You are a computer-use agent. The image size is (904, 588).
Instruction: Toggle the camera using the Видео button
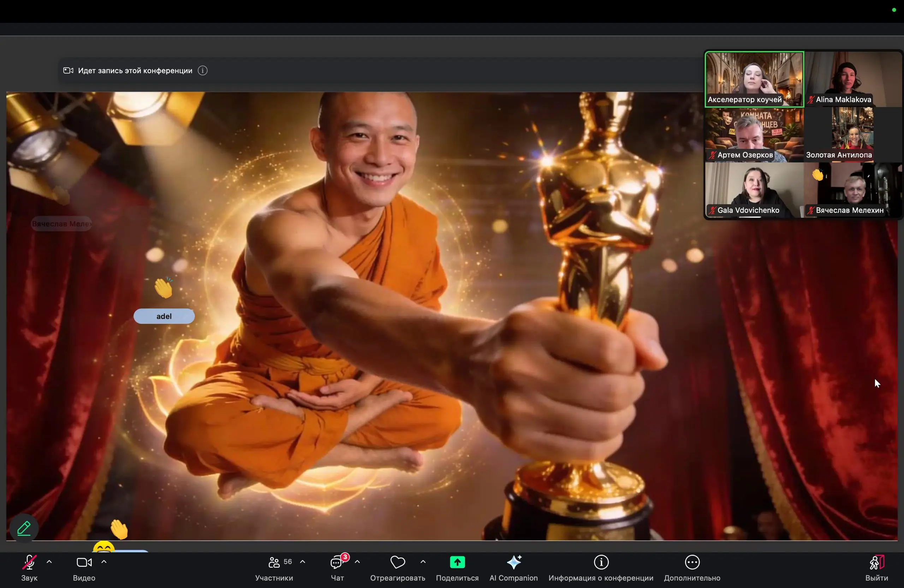pyautogui.click(x=84, y=568)
